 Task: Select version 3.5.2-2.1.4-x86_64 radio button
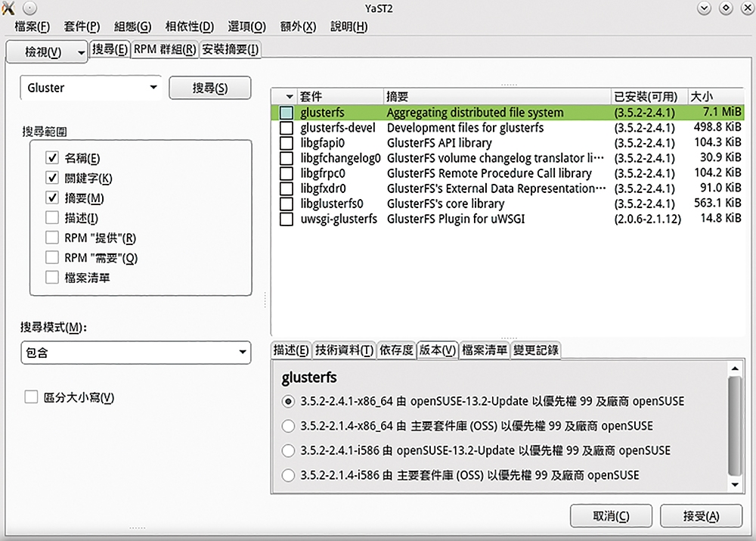tap(288, 426)
